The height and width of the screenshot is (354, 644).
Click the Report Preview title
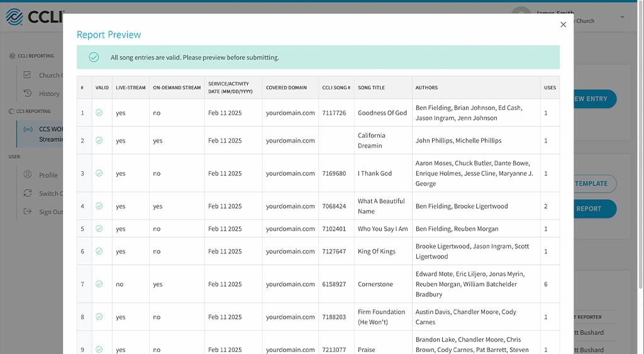click(109, 35)
